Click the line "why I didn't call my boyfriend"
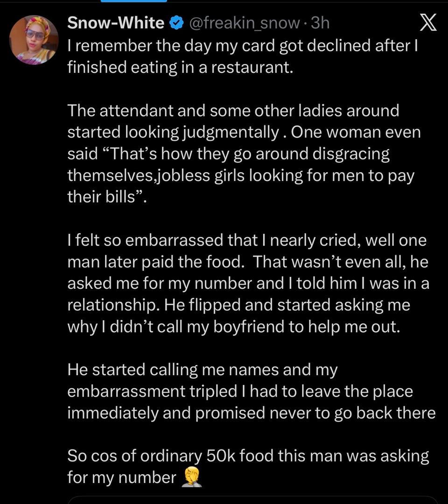Screen dimensions: 448x504 [x=234, y=327]
